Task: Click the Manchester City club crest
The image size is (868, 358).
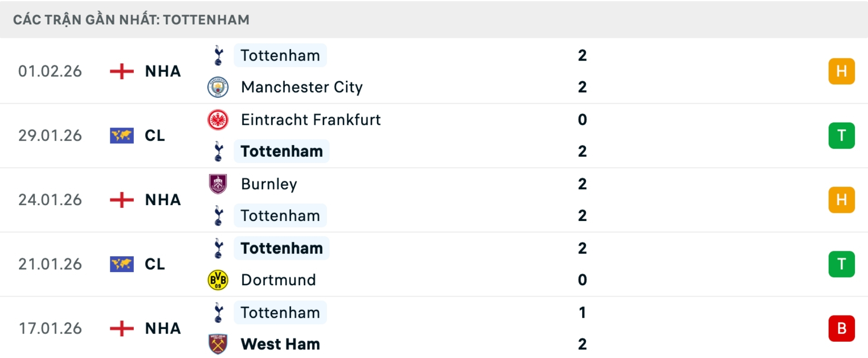Action: point(218,87)
